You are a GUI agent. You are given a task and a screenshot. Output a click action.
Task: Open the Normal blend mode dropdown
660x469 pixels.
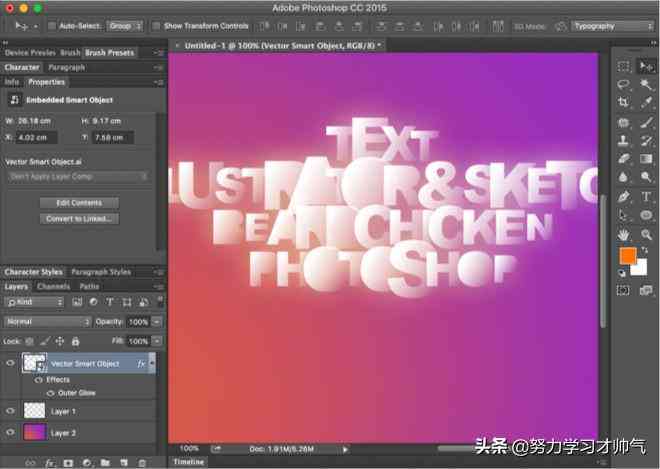pyautogui.click(x=47, y=322)
